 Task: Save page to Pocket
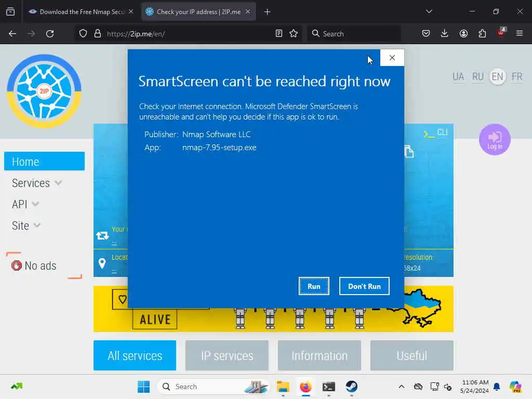[426, 34]
